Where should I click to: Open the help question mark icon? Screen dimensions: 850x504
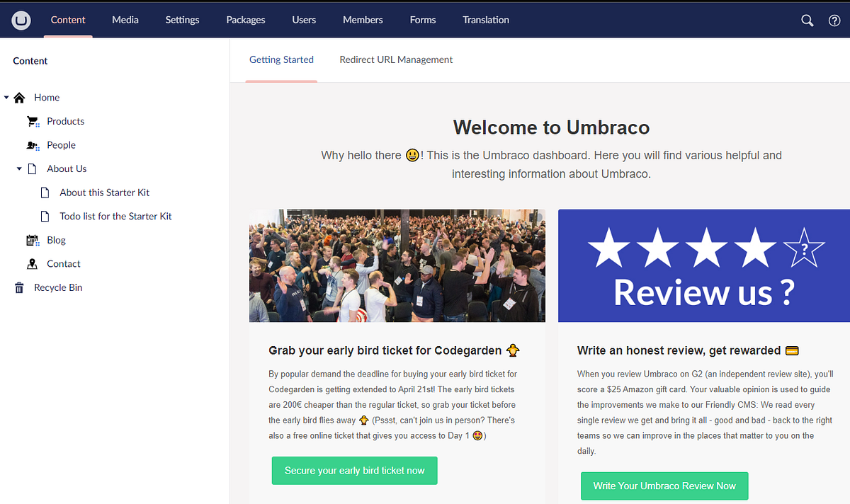tap(834, 21)
